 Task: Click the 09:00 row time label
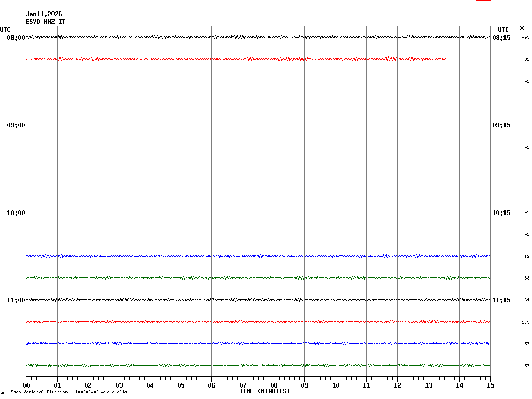tap(16, 125)
